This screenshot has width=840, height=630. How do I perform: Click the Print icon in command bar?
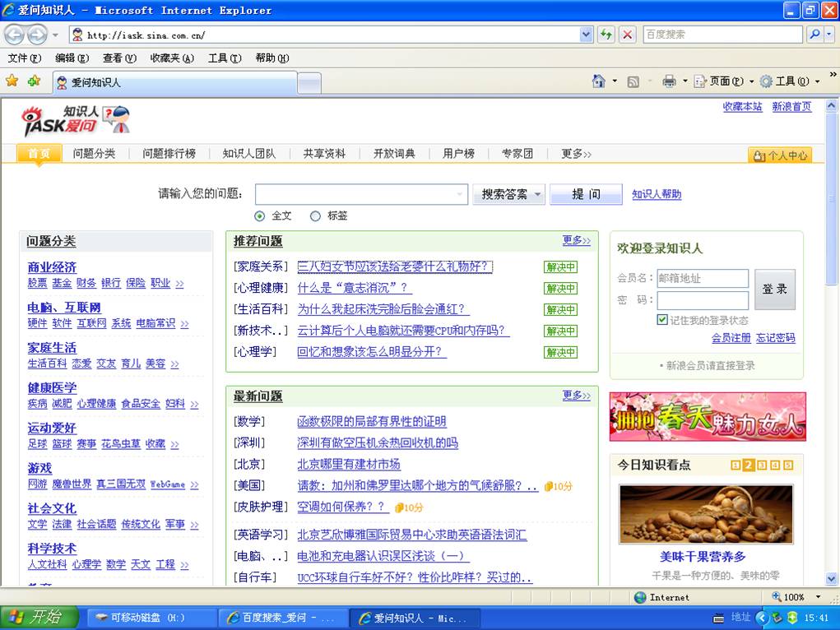tap(669, 81)
